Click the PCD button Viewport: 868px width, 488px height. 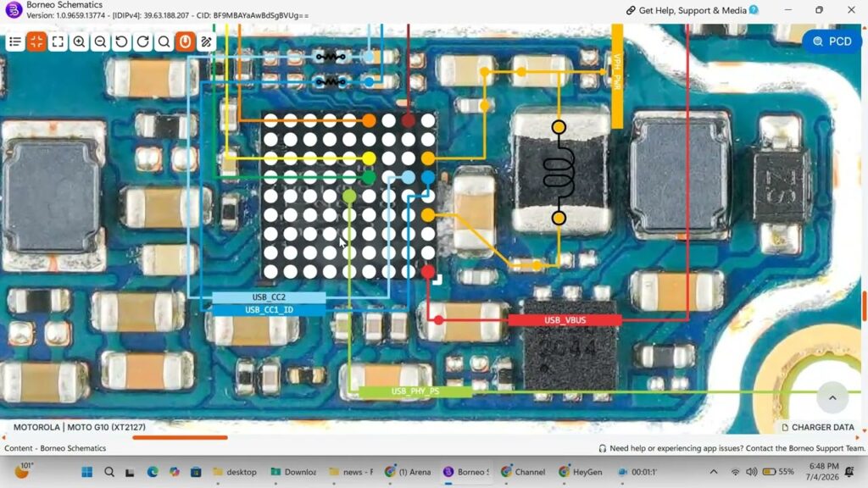pyautogui.click(x=832, y=42)
